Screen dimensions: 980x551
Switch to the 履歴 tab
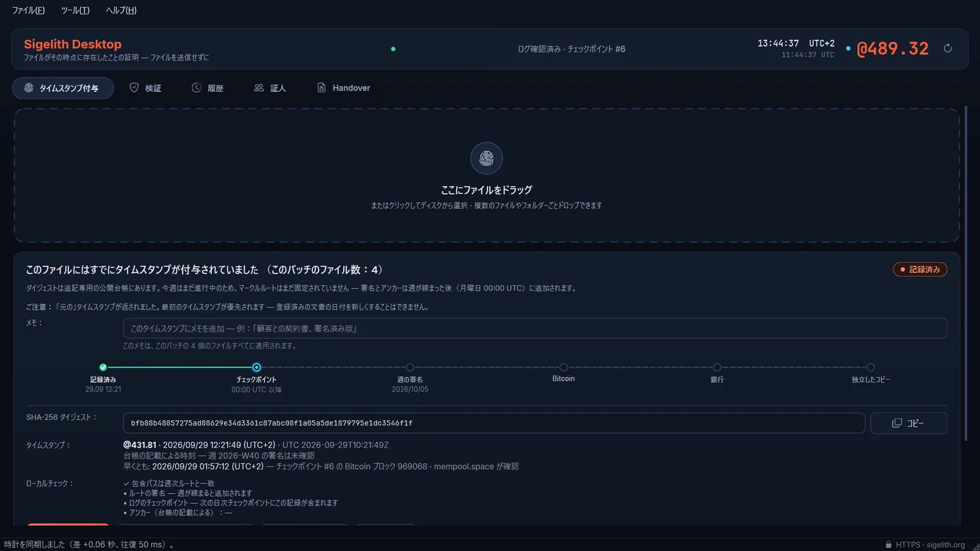207,88
